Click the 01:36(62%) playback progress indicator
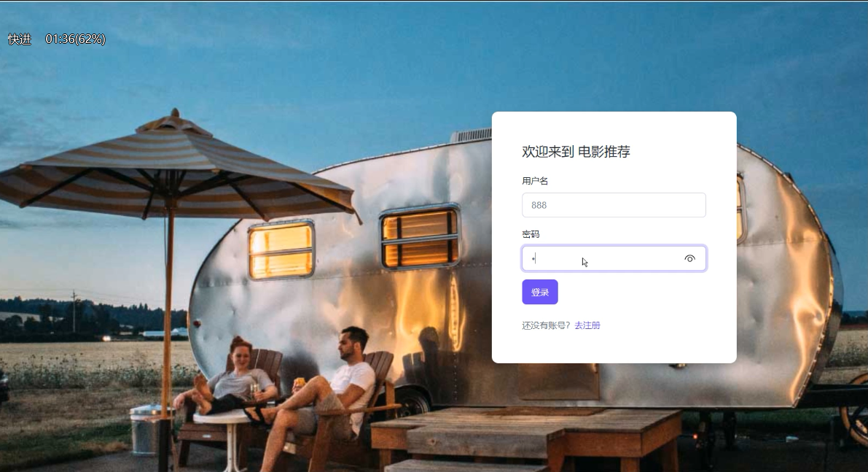868x472 pixels. (x=75, y=39)
